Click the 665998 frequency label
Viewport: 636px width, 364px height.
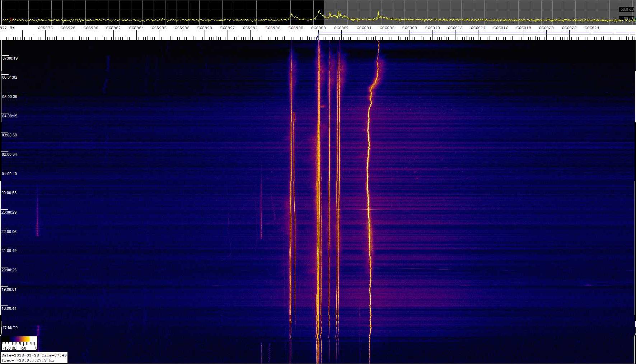pos(296,28)
